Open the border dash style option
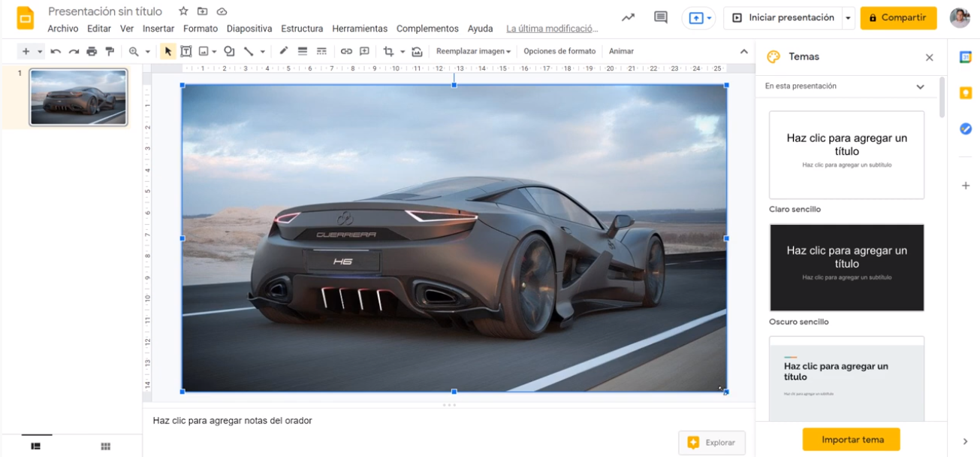 click(321, 51)
